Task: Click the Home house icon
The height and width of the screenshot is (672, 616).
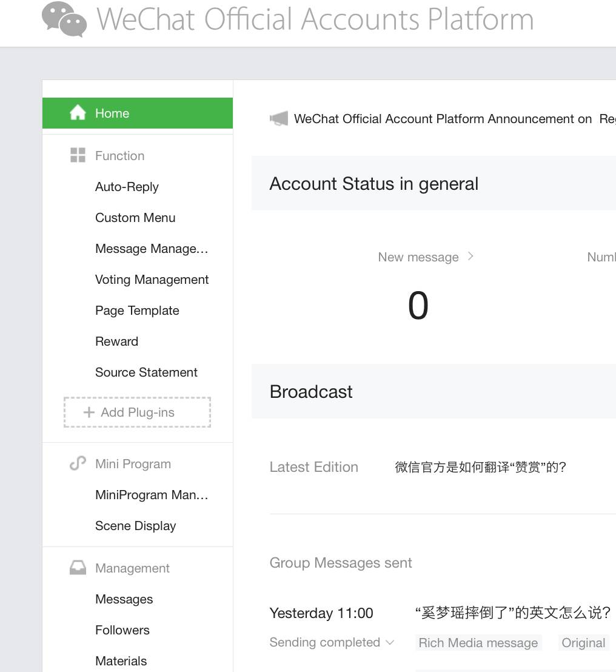Action: point(78,113)
